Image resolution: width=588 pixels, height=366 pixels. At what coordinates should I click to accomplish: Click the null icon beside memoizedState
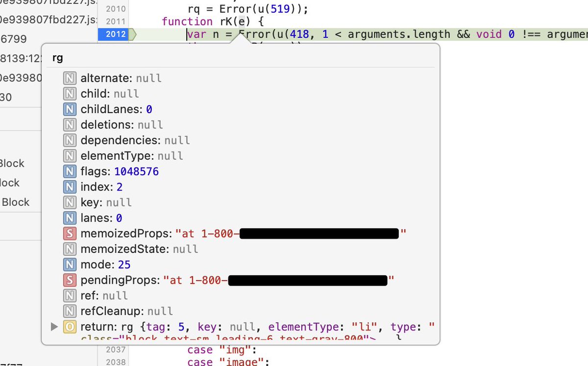coord(70,249)
